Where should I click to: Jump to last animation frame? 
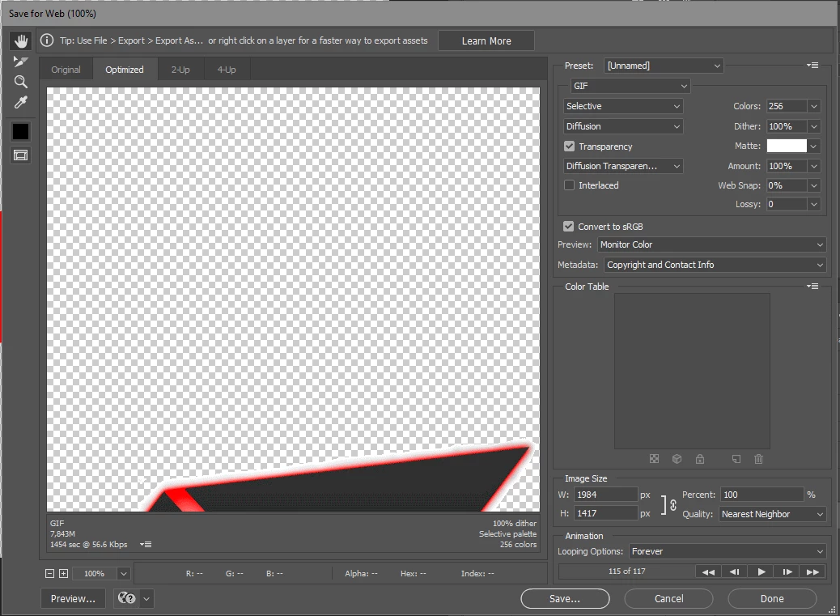coord(812,572)
